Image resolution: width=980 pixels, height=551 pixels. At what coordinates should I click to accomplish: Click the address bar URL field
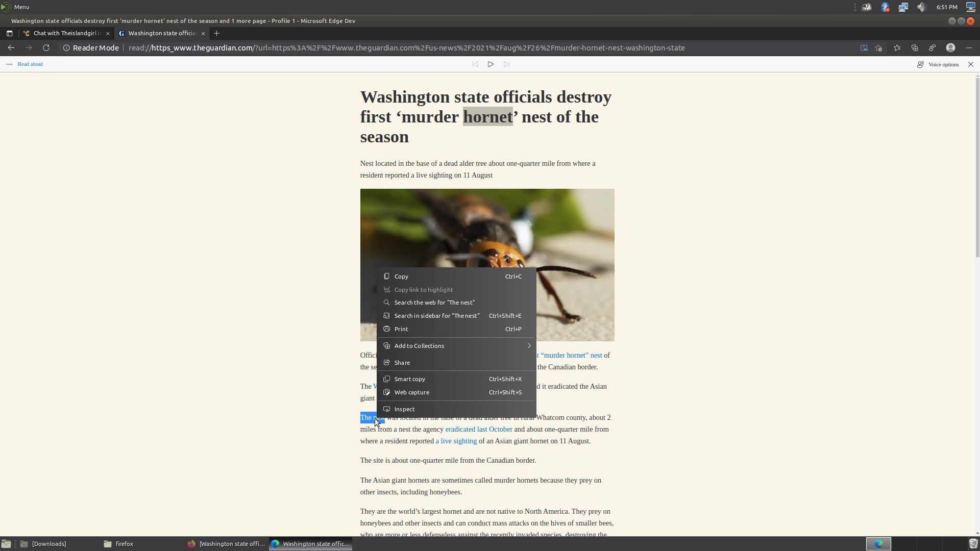(x=406, y=48)
